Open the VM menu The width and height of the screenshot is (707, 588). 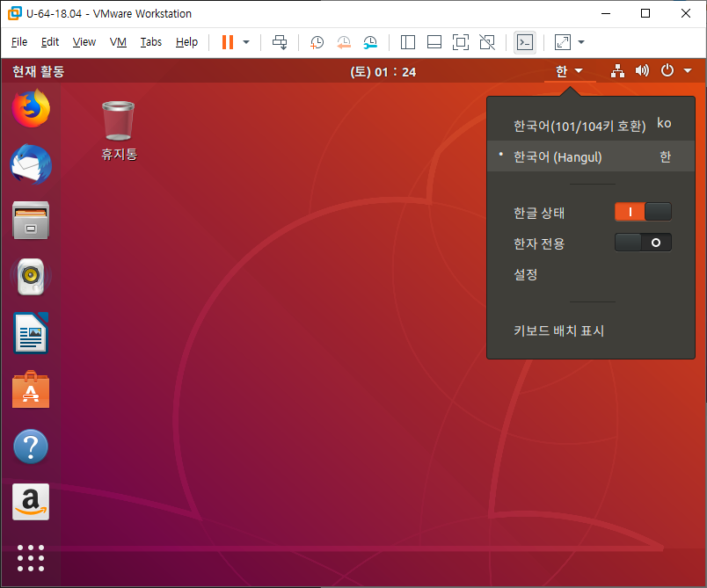pyautogui.click(x=118, y=42)
